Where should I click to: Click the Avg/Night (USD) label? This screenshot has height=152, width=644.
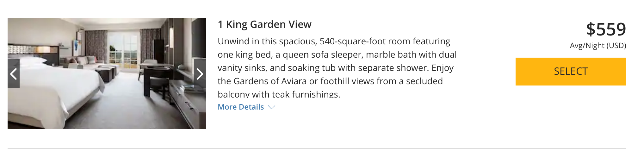pyautogui.click(x=598, y=46)
